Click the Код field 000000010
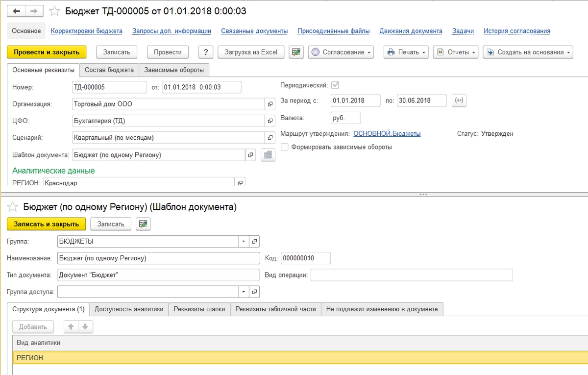Image resolution: width=588 pixels, height=375 pixels. tap(306, 258)
